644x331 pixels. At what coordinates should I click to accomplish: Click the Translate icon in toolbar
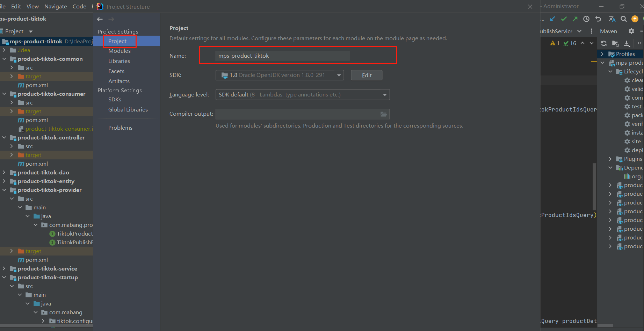pyautogui.click(x=612, y=19)
